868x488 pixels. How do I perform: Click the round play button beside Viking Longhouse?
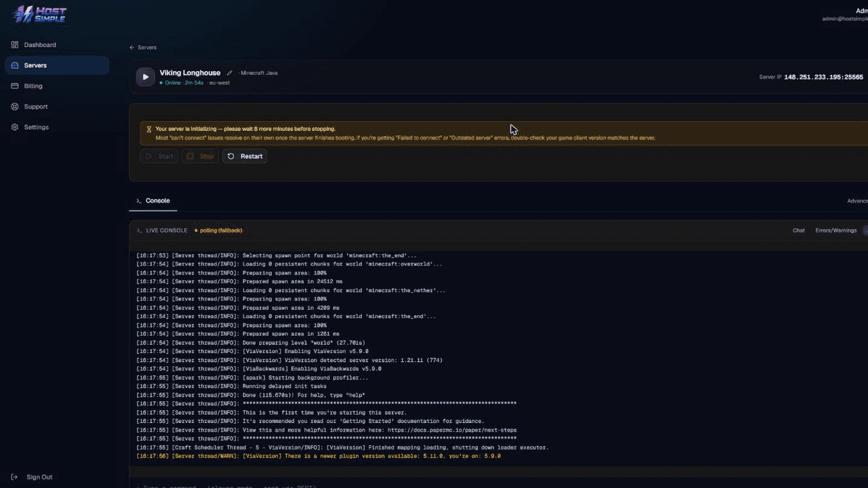(145, 77)
